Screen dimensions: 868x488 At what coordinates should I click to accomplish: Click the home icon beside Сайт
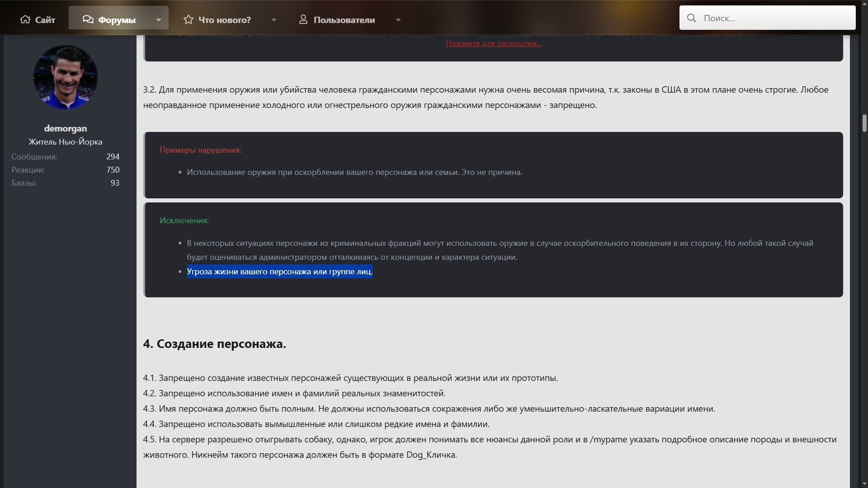click(x=25, y=19)
